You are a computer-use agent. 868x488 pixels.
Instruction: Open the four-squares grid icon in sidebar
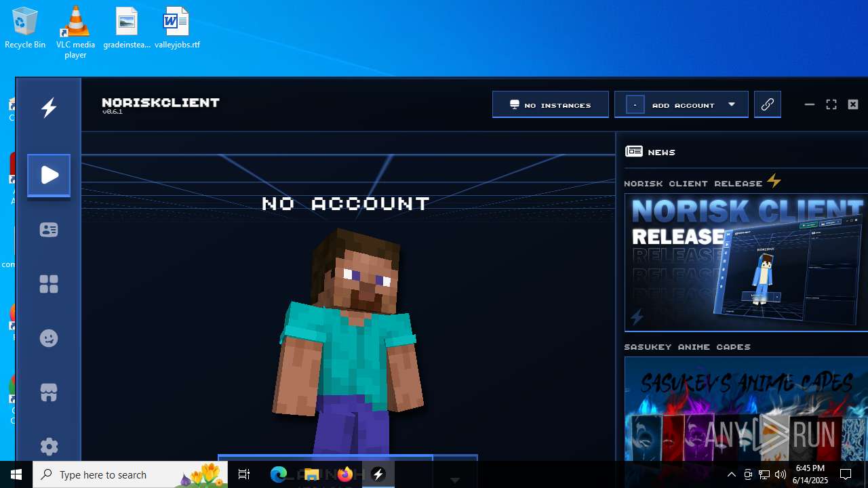pos(49,284)
